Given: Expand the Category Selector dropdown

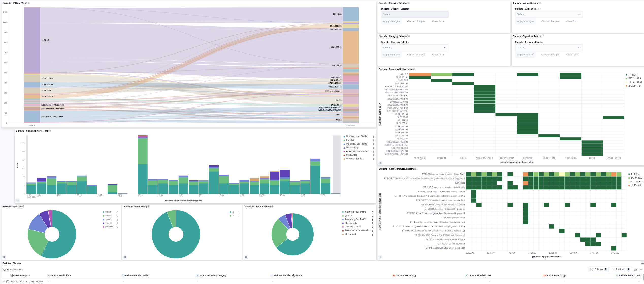Looking at the screenshot, I should tap(414, 48).
